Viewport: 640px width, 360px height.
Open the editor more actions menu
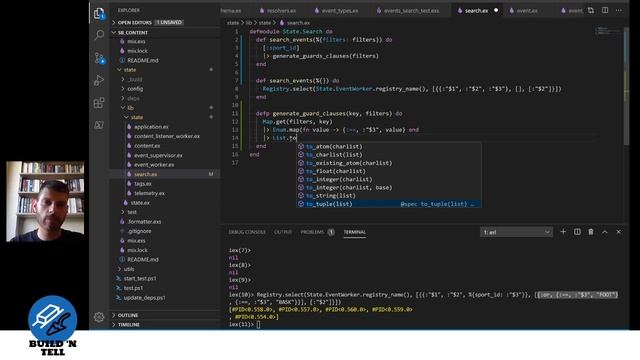(x=619, y=10)
